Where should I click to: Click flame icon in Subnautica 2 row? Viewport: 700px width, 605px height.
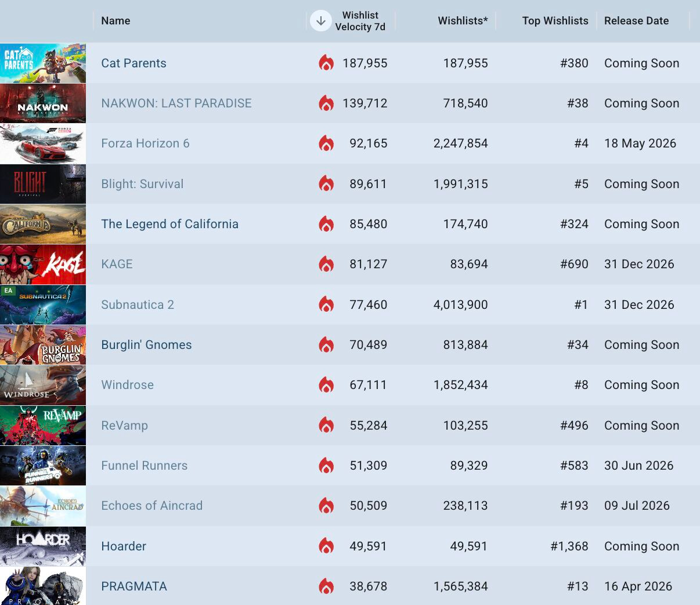(x=326, y=304)
